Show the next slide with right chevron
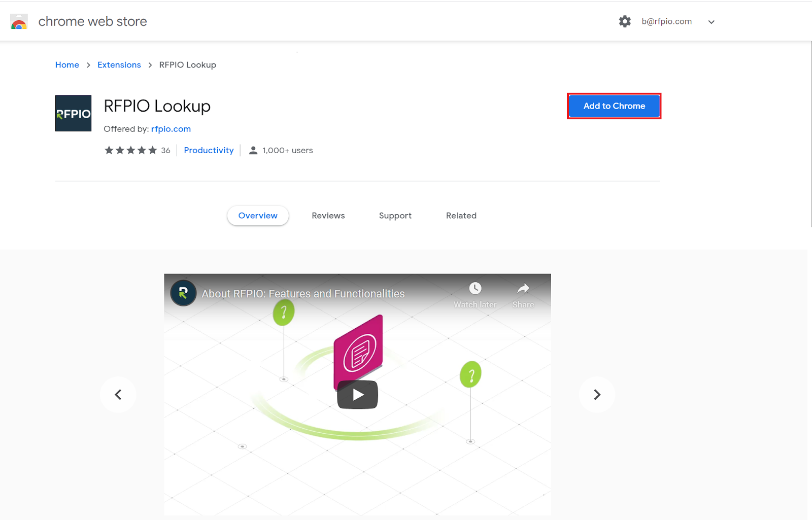Screen dimensions: 812x520 point(597,395)
